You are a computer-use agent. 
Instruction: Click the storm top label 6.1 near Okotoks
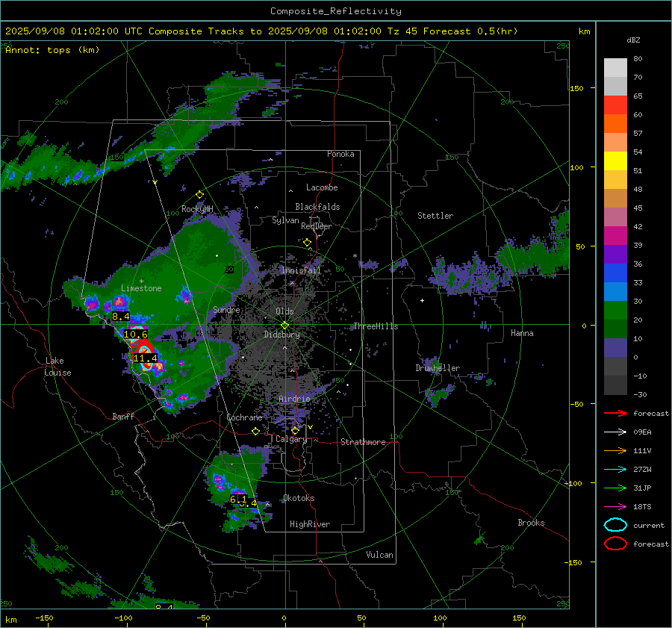238,500
